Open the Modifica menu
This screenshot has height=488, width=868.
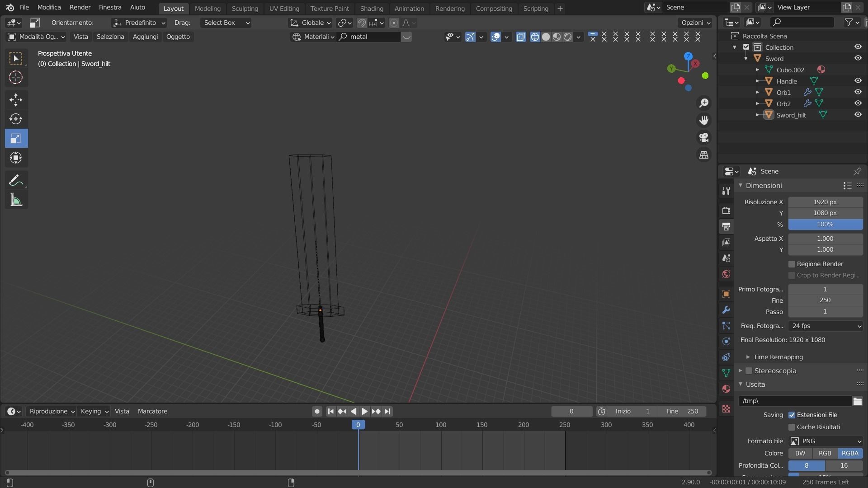pyautogui.click(x=49, y=7)
